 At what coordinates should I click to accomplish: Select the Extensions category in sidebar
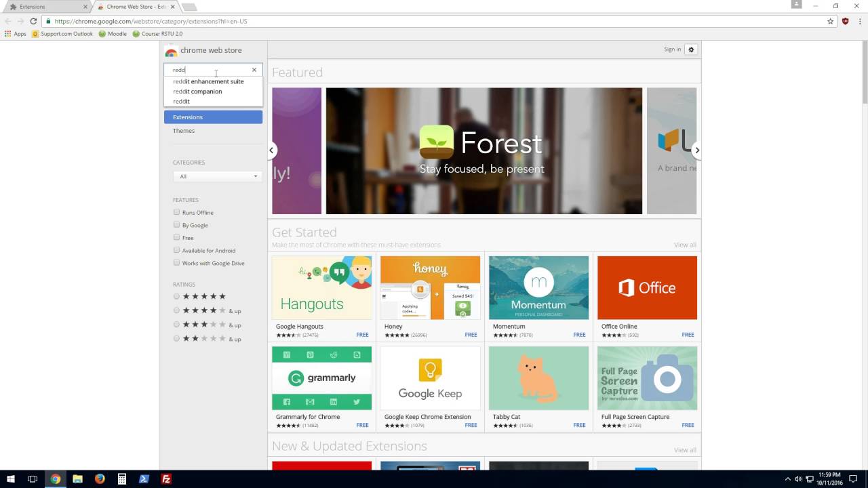[x=213, y=117]
